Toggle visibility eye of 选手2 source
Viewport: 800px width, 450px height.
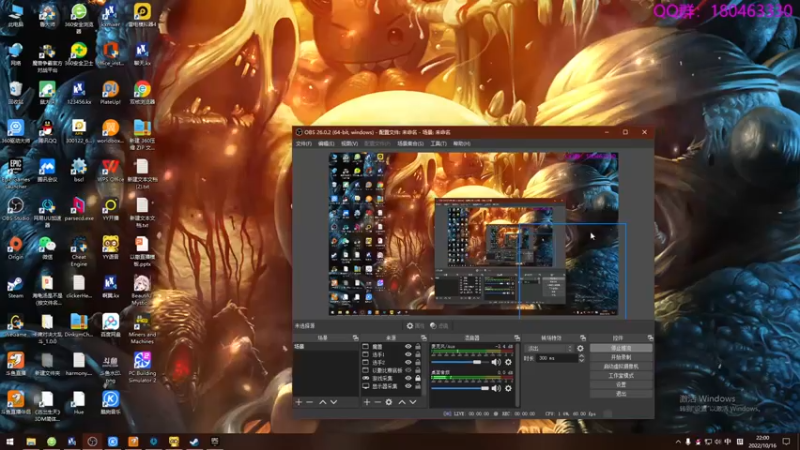pyautogui.click(x=408, y=362)
